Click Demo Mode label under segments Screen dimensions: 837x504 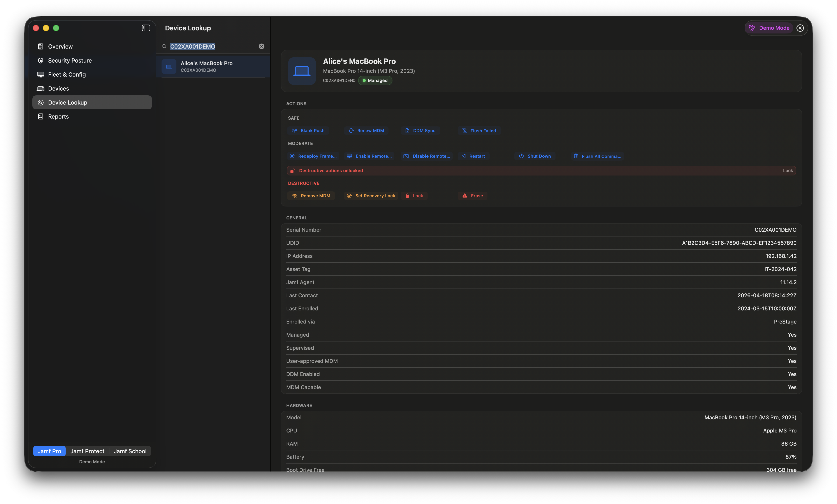[x=92, y=462]
